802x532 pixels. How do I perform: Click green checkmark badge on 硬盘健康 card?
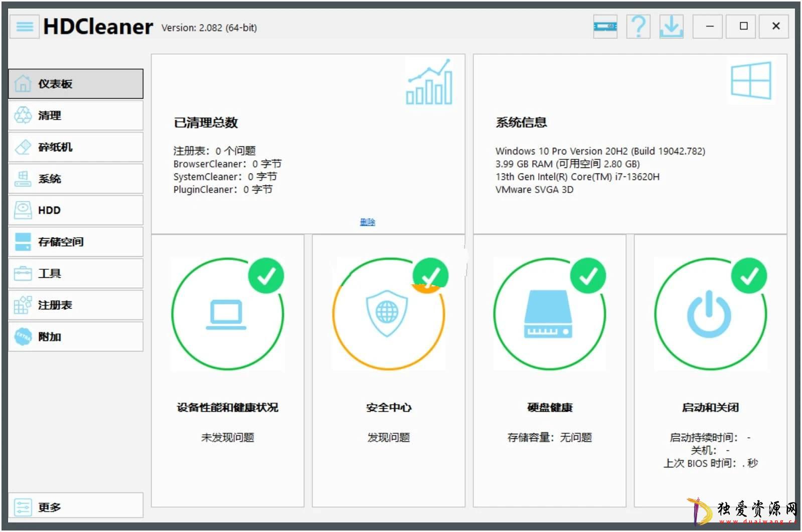(x=588, y=275)
